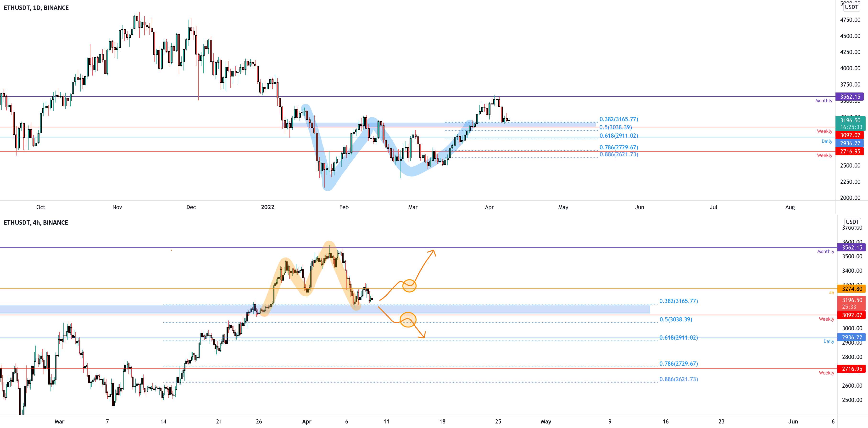868x428 pixels.
Task: Select the 0.5(3038.39) Fib label on 4h chart
Action: pos(676,319)
